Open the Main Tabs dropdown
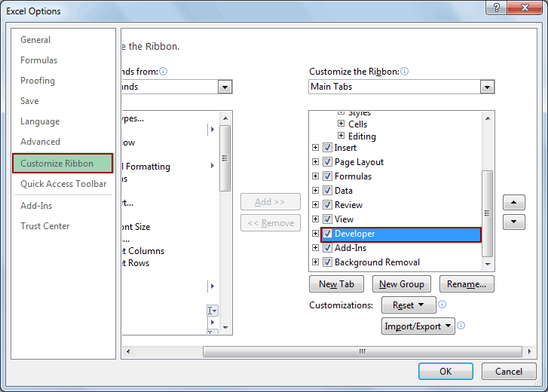548x392 pixels. pyautogui.click(x=487, y=87)
